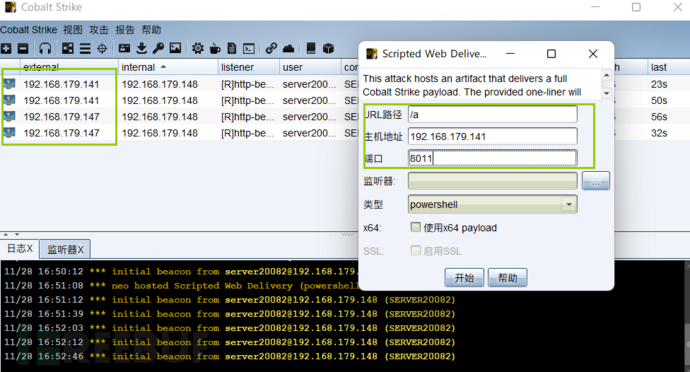
Task: Click the 开始 button in dialog
Action: click(x=464, y=278)
